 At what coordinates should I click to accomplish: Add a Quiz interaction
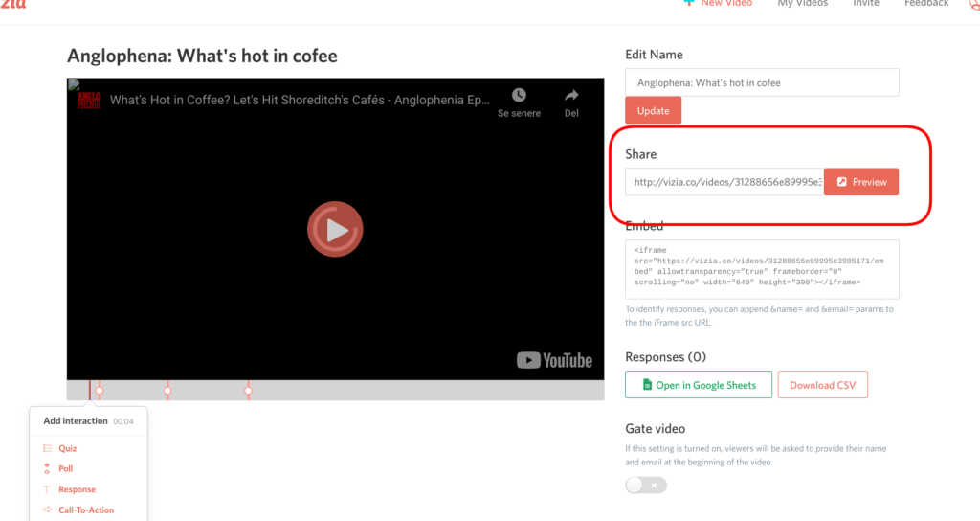click(68, 448)
